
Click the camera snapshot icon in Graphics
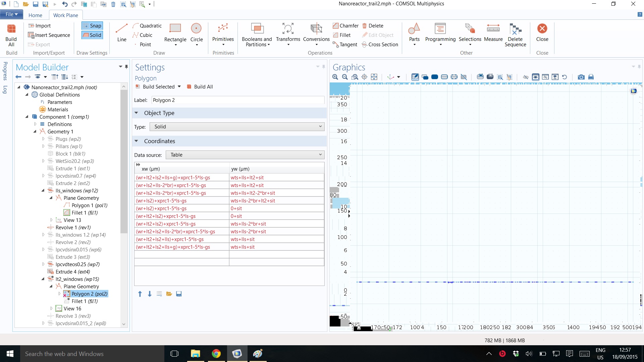pos(581,77)
